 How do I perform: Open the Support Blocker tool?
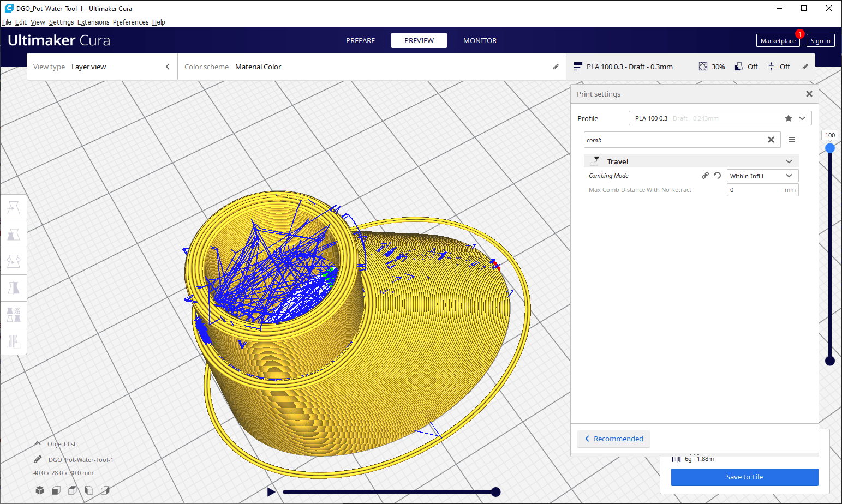tap(14, 341)
